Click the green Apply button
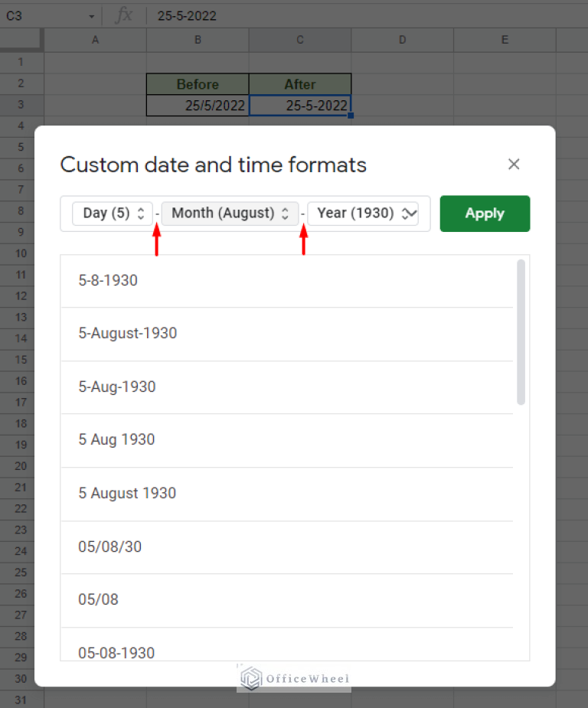The height and width of the screenshot is (708, 588). (x=485, y=214)
